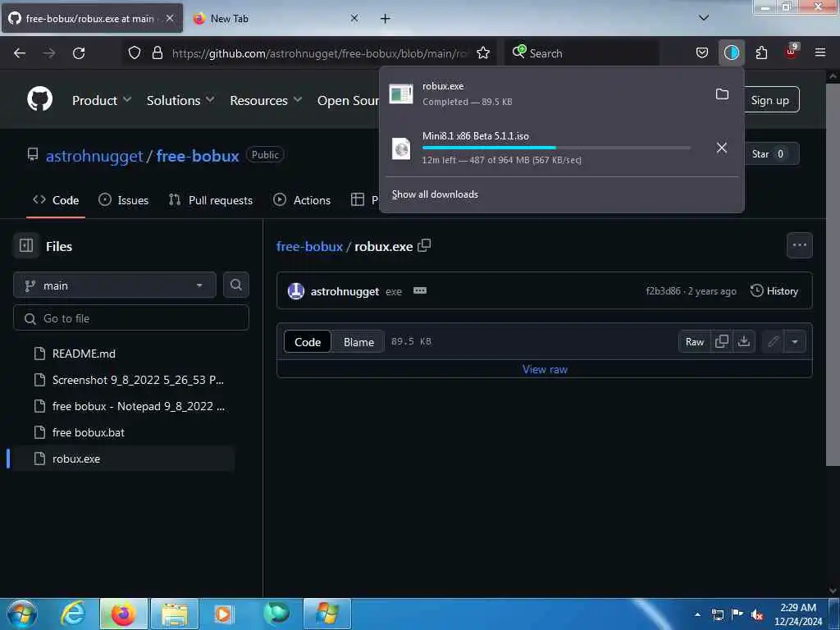Expand the Product menu
Screen dimensions: 840x630
coord(101,100)
